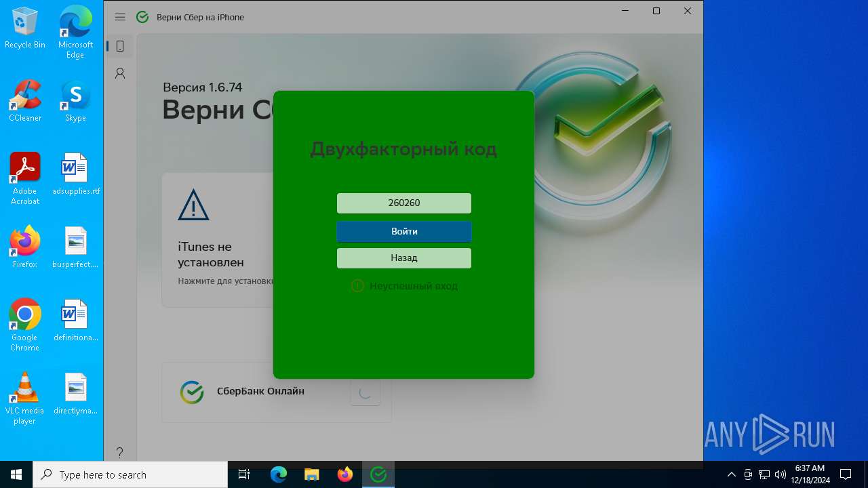
Task: Open Firefox desktop shortcut
Action: coord(25,247)
